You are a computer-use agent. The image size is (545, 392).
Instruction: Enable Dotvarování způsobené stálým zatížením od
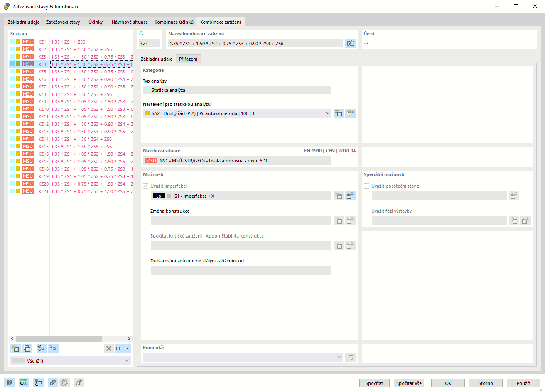pyautogui.click(x=145, y=261)
